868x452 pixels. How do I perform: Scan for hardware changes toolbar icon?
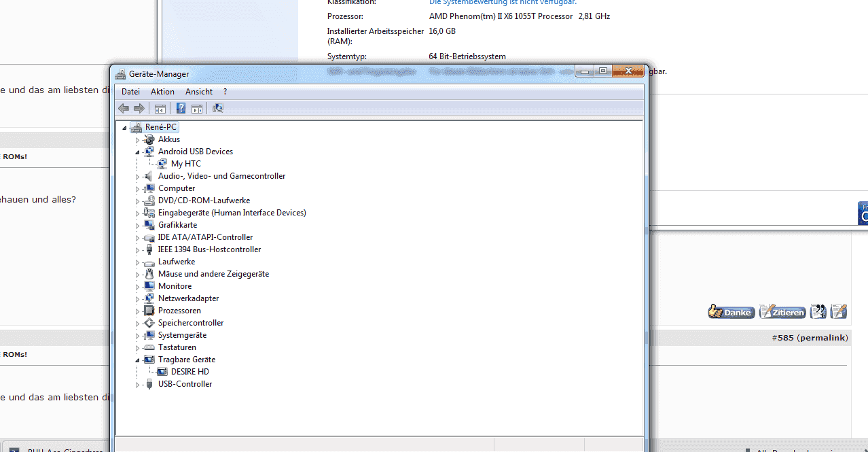pos(218,108)
